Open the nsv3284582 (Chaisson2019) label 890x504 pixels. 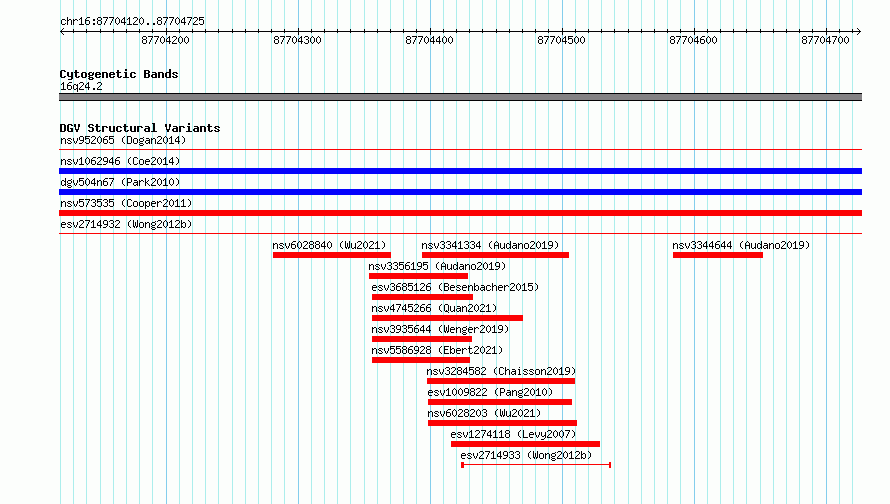[501, 371]
